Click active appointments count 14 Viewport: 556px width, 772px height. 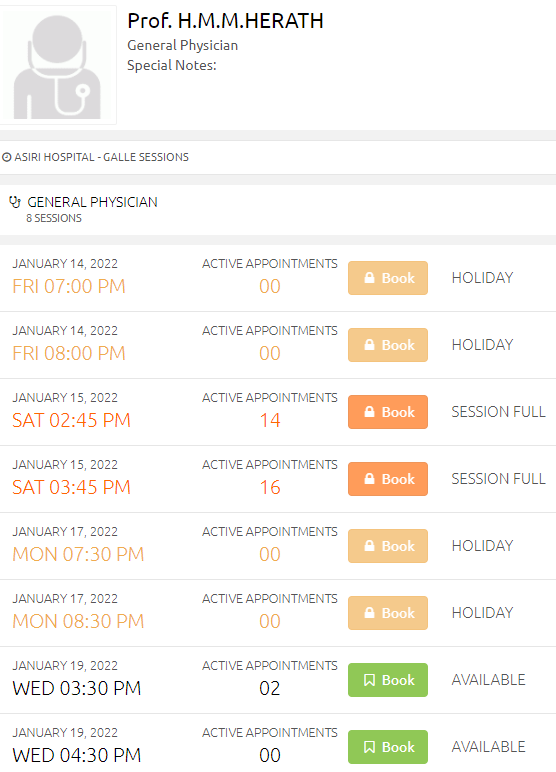(270, 420)
